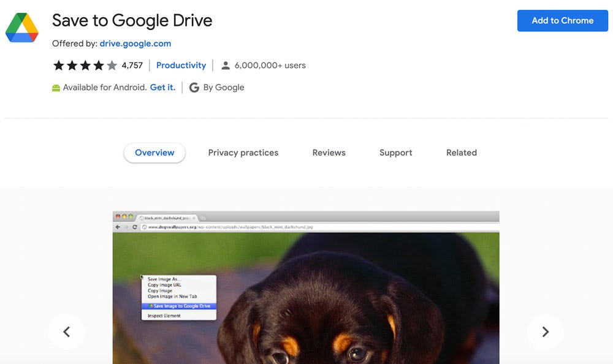Open the Privacy practices tab
The width and height of the screenshot is (613, 364).
pyautogui.click(x=243, y=153)
